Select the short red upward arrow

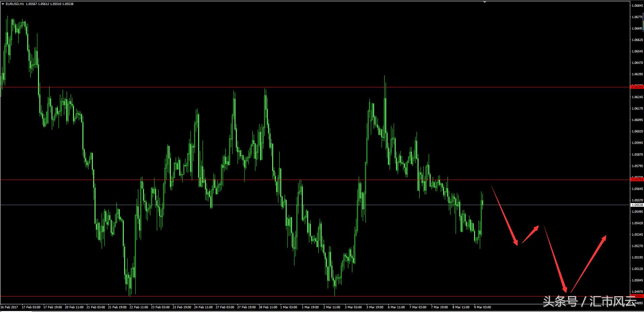(531, 234)
